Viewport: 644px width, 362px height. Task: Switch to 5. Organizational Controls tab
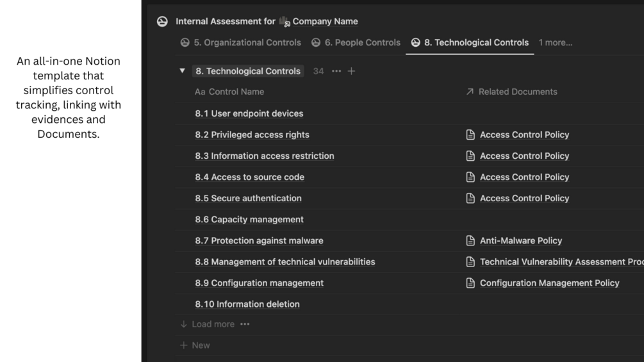coord(240,42)
